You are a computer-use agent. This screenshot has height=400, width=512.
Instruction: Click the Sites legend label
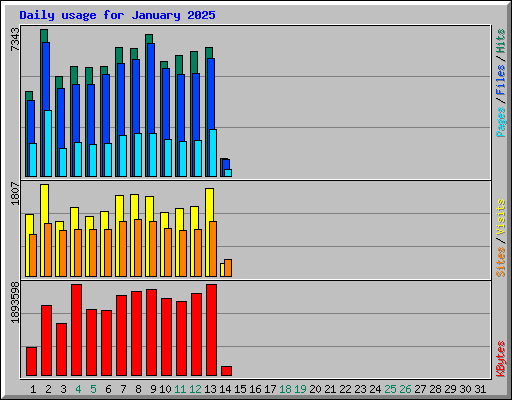(x=500, y=261)
